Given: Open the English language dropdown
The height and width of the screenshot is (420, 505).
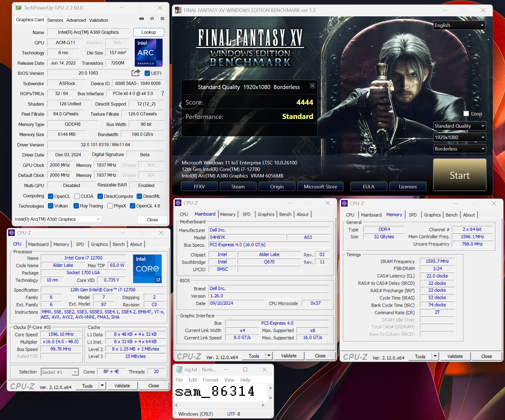Looking at the screenshot, I should 459,25.
